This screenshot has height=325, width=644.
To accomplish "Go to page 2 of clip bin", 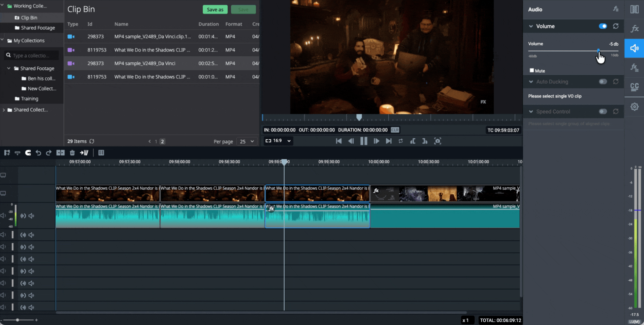I will 162,141.
